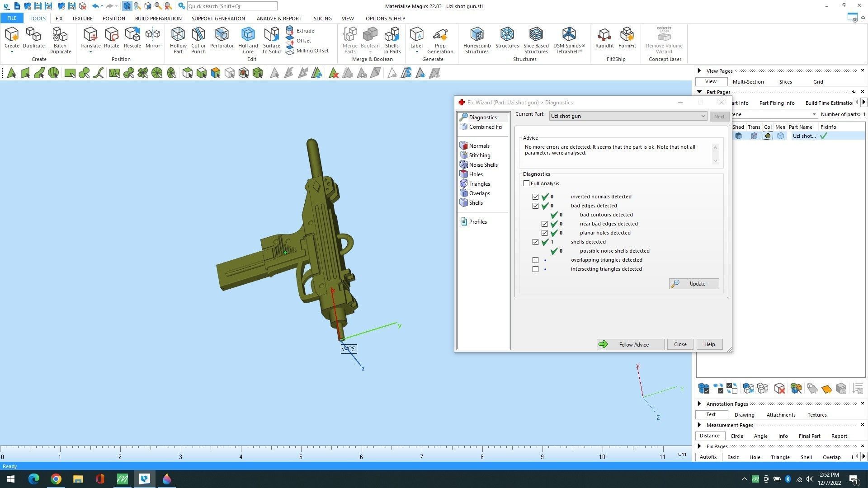The width and height of the screenshot is (868, 488).
Task: Expand the Create button dropdown arrow
Action: tap(12, 52)
